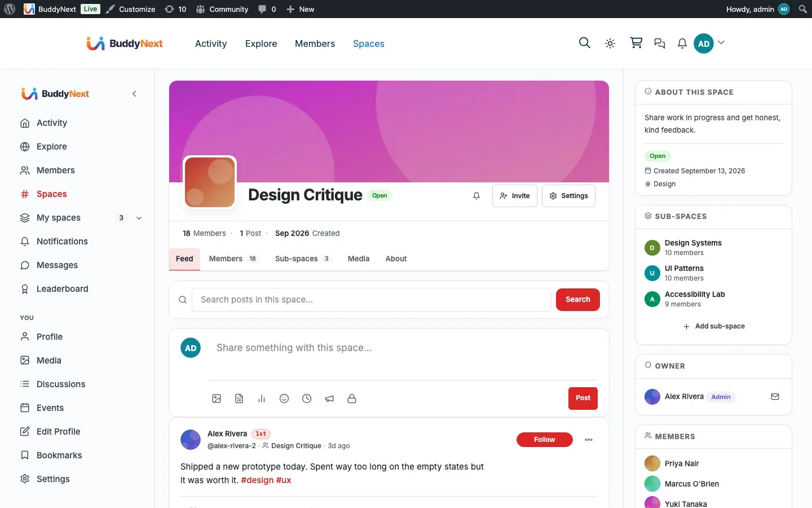This screenshot has width=812, height=508.
Task: Open Media in left sidebar
Action: click(49, 361)
